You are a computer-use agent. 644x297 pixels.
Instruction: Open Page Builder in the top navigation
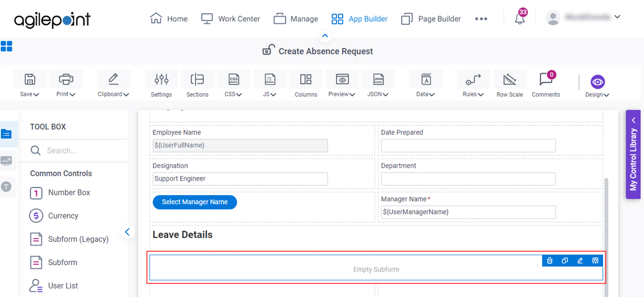[x=431, y=19]
